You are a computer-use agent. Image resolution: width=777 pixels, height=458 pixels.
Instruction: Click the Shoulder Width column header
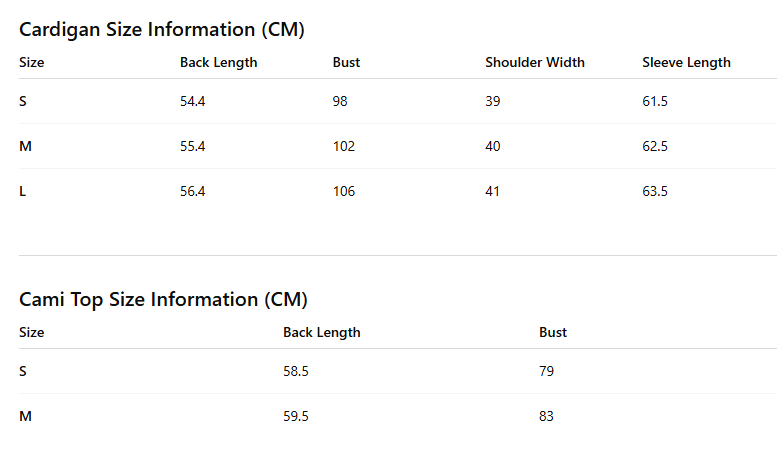[x=535, y=62]
